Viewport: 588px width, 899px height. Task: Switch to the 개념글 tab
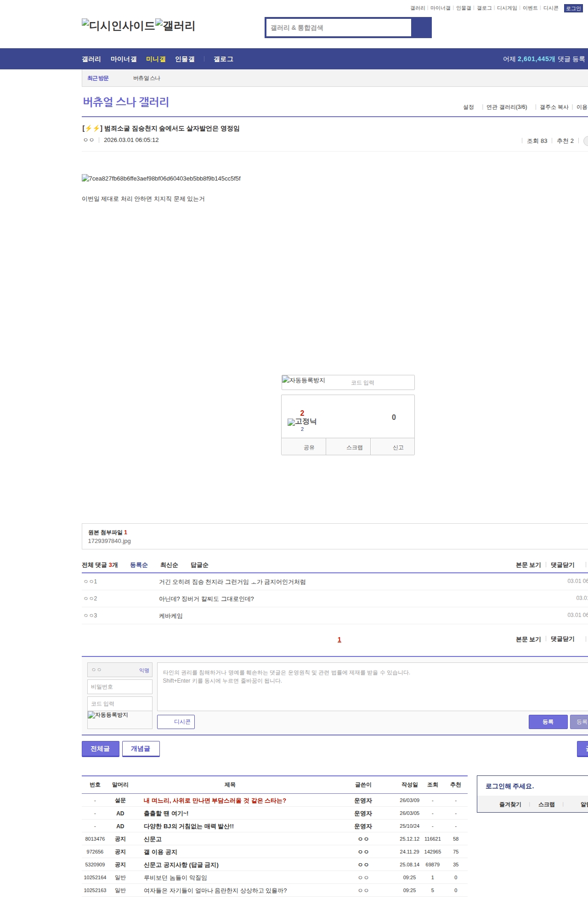[x=141, y=748]
